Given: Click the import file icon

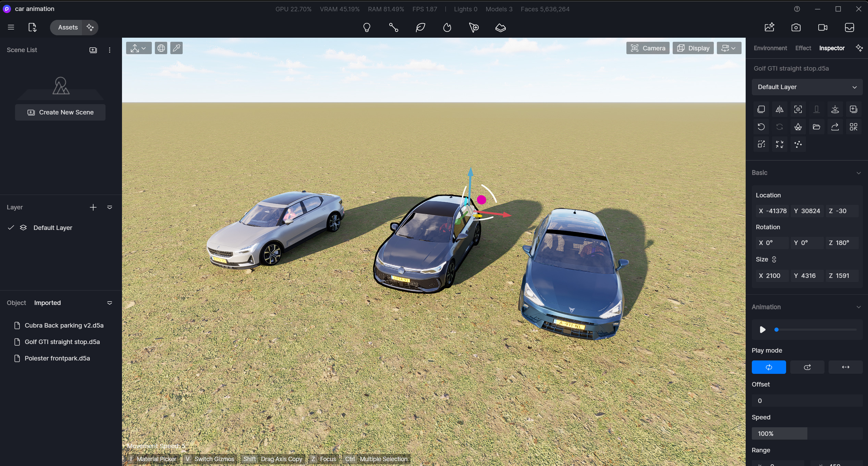Looking at the screenshot, I should [32, 27].
